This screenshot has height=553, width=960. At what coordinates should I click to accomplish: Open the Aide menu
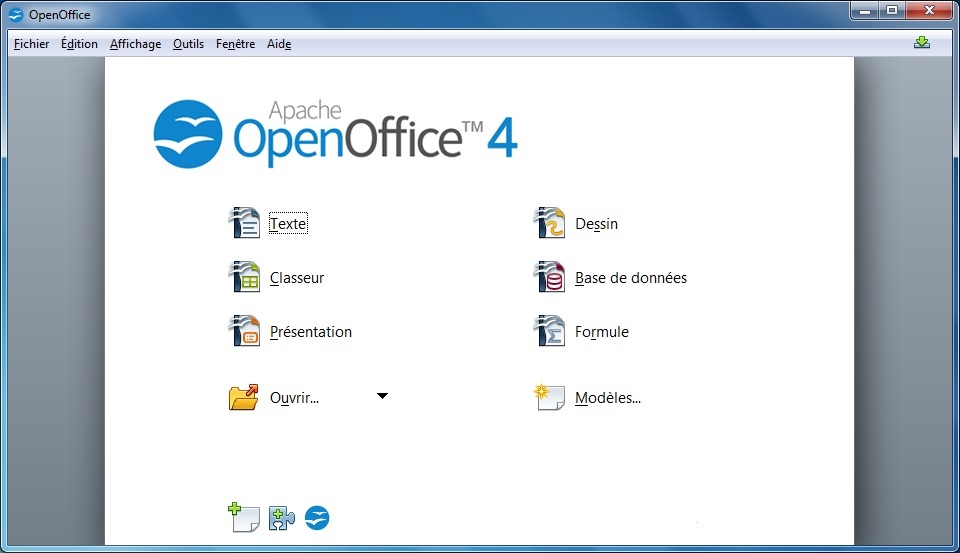[279, 44]
